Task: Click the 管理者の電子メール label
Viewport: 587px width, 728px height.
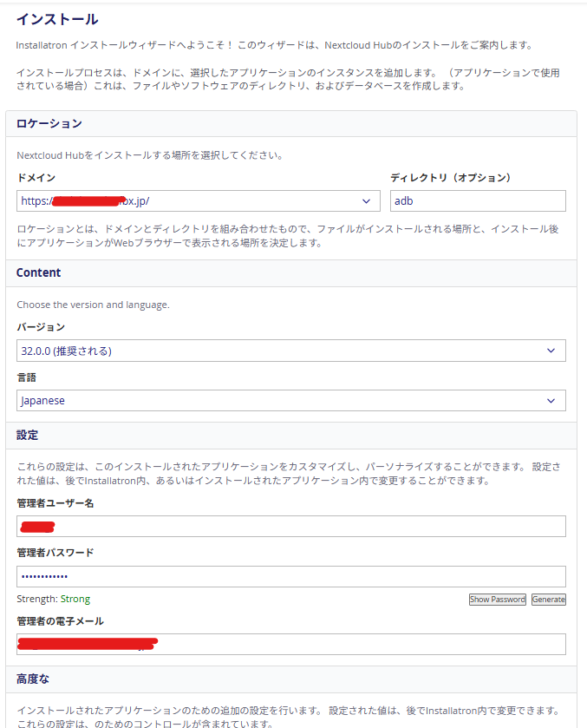Action: [61, 621]
